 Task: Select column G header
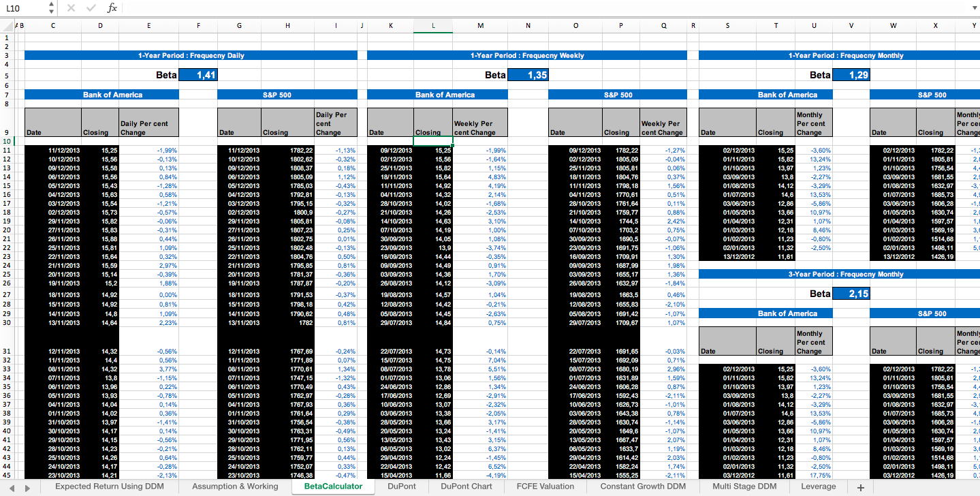tap(239, 26)
